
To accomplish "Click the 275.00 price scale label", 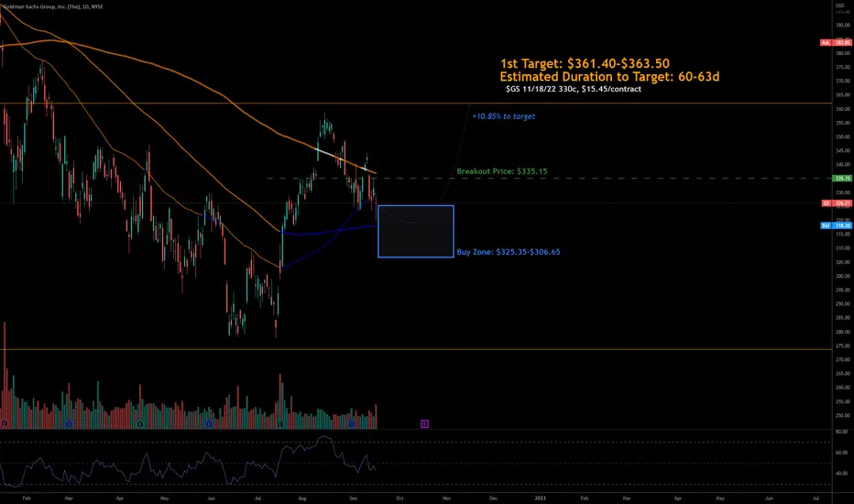I will point(843,346).
